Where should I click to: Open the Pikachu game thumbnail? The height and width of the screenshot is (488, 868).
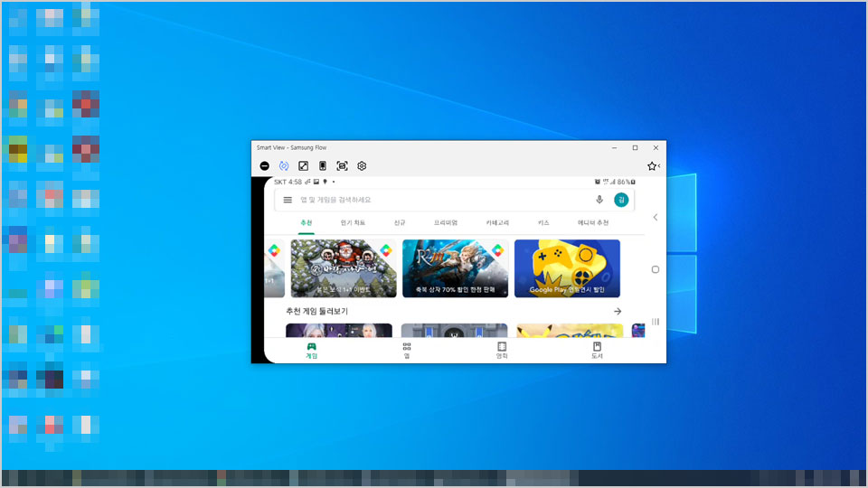point(569,331)
